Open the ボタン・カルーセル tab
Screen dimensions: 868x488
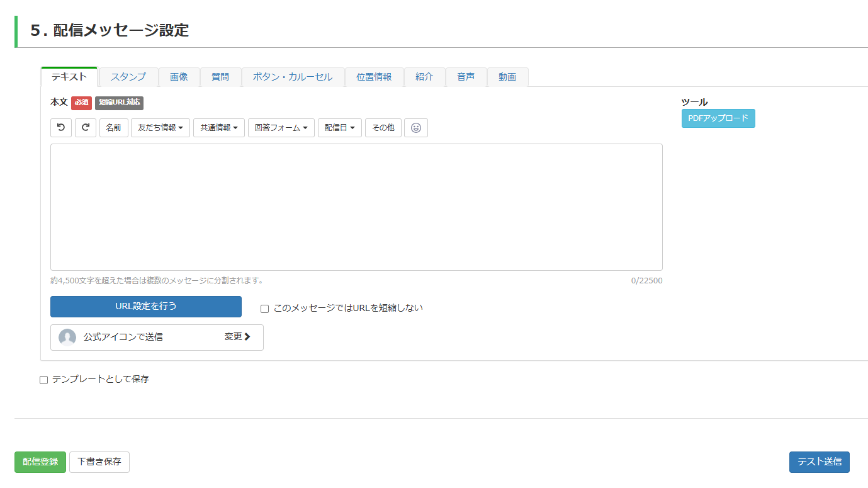293,77
